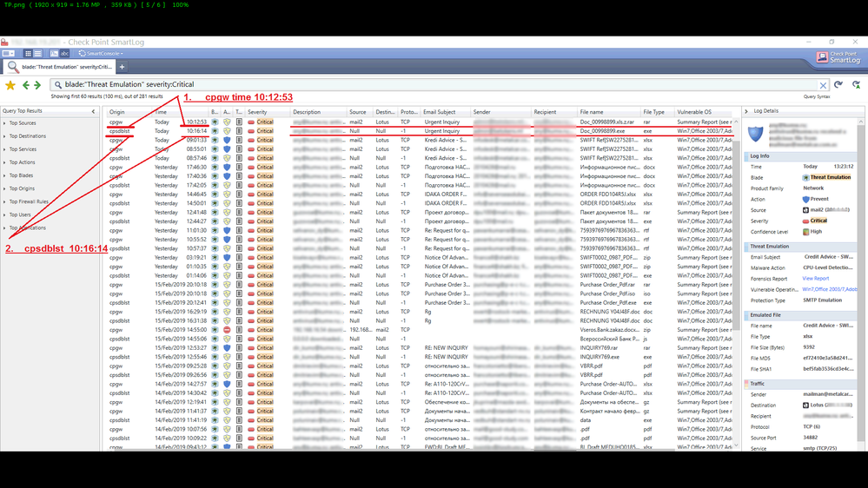Click the red block action icon in 14:55:00 row

point(227,330)
